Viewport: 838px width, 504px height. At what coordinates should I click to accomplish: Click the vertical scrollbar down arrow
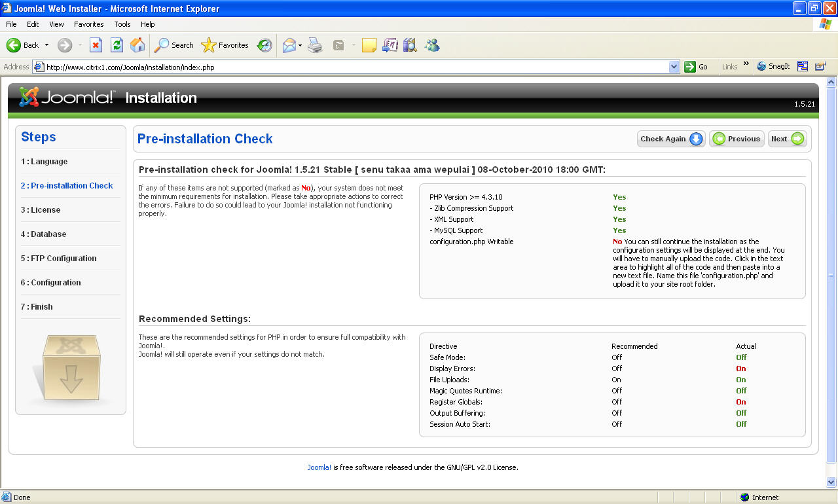[x=831, y=482]
